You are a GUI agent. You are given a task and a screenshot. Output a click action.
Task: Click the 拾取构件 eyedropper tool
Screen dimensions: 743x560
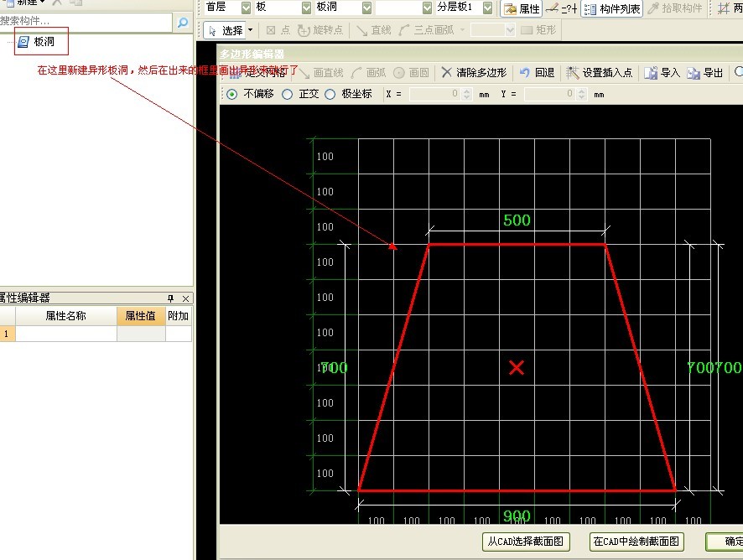(x=675, y=8)
